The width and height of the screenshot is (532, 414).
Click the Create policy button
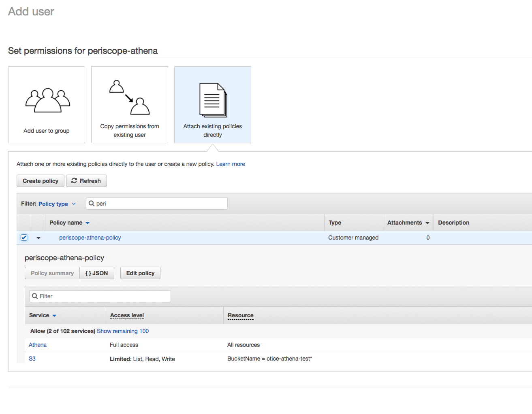(41, 181)
